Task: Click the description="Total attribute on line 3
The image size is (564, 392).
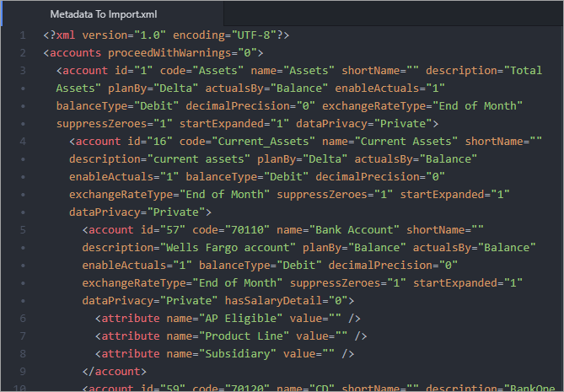Action: tap(484, 71)
